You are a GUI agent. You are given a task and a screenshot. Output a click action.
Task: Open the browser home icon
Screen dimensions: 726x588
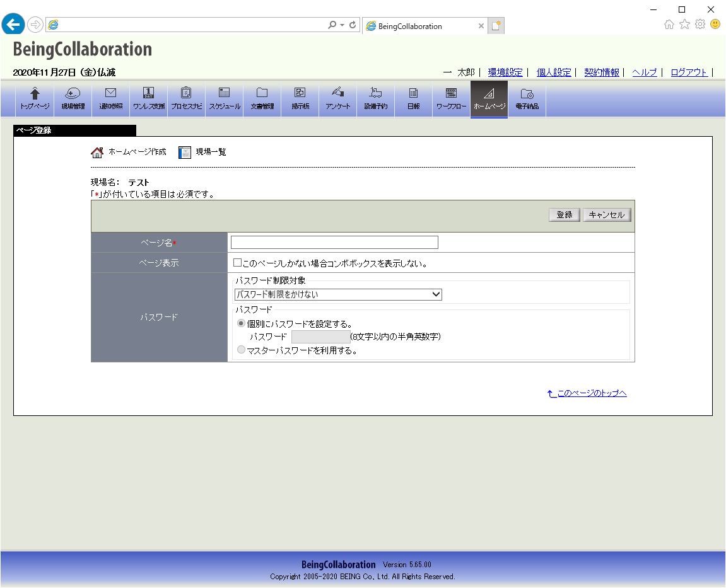click(x=669, y=25)
